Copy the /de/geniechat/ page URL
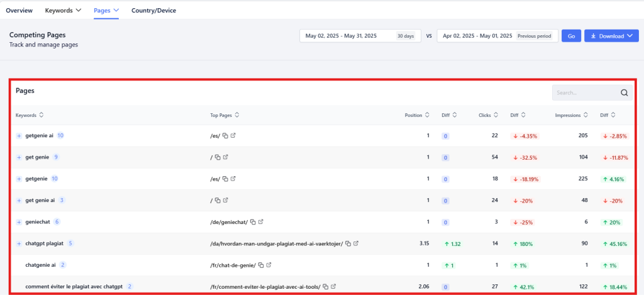The width and height of the screenshot is (644, 295). pos(253,222)
